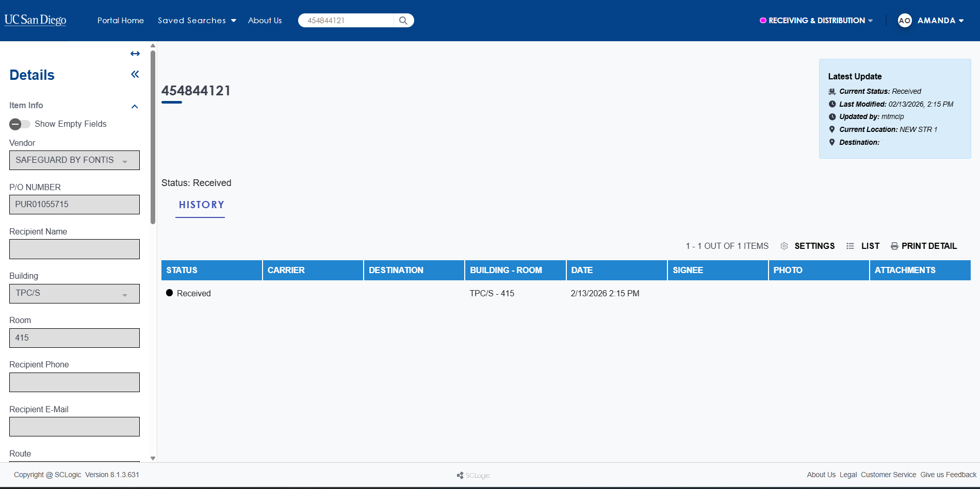Click the pink status indicator beside RECEIVING & DISTRIBUTION
Screen dimensions: 980x489
click(763, 20)
